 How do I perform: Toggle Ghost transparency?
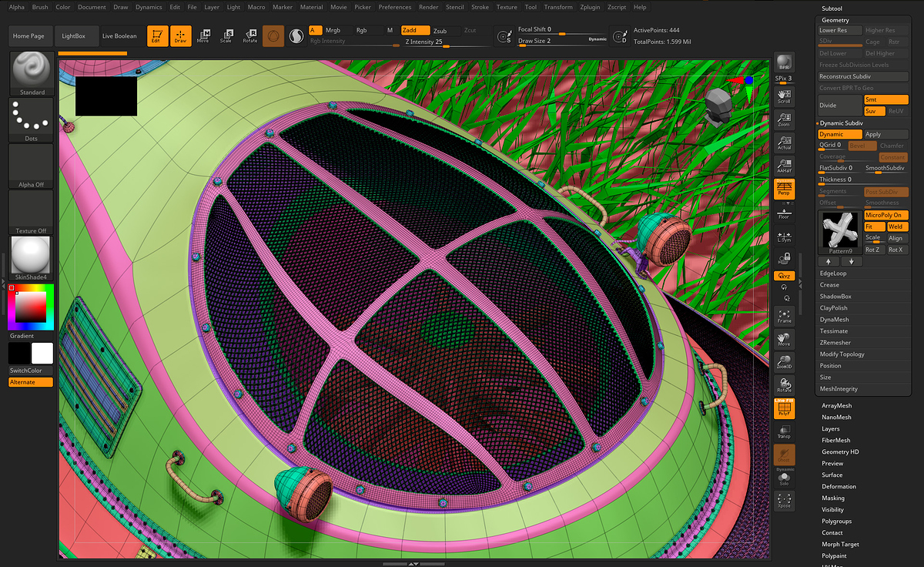[784, 455]
